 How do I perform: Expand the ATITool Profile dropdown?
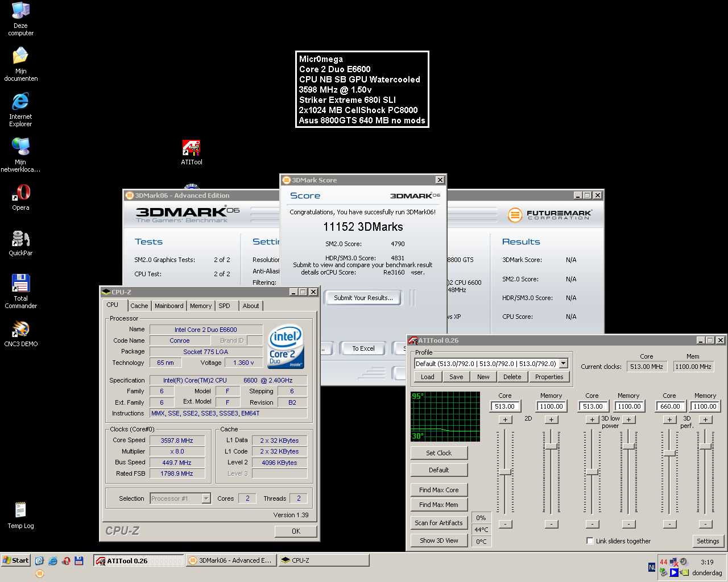click(564, 363)
